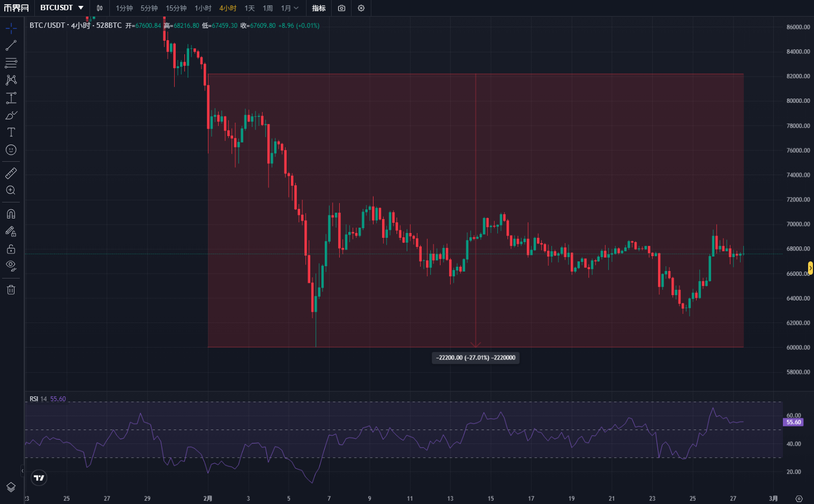Open the Fibonacci retracement lines tool
Viewport: 814px width, 504px height.
[x=11, y=63]
